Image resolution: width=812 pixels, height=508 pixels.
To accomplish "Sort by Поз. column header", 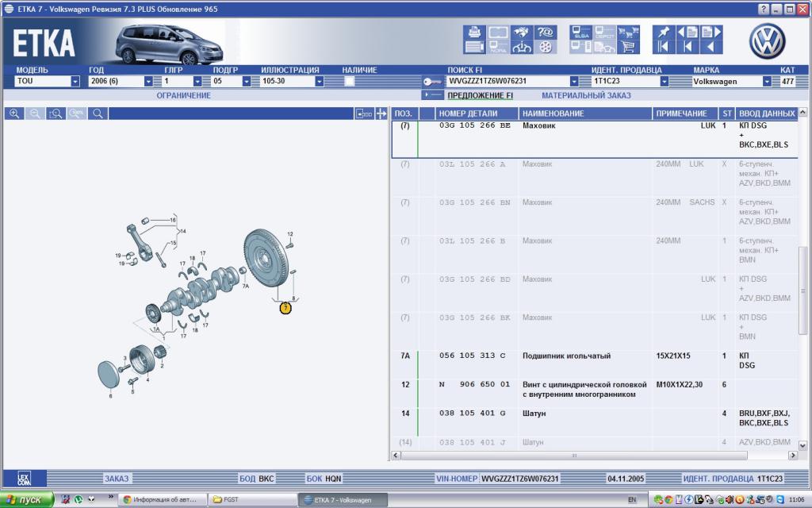I will [x=404, y=114].
